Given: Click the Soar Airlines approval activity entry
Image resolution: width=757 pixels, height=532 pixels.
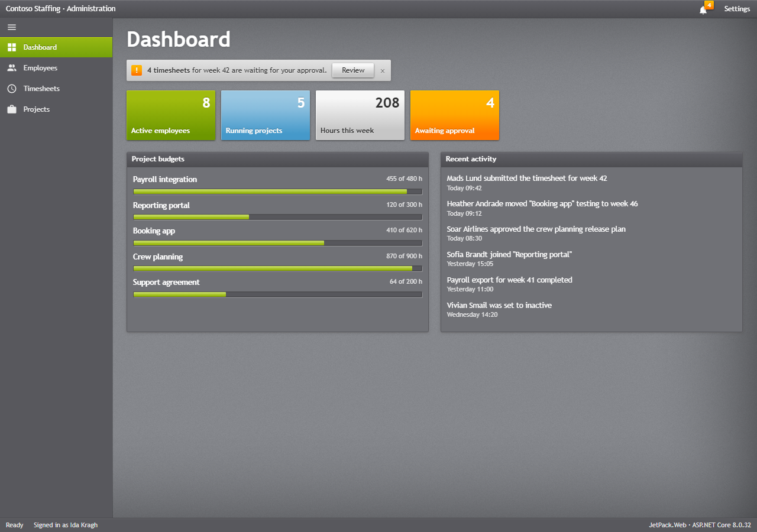Looking at the screenshot, I should (x=536, y=233).
